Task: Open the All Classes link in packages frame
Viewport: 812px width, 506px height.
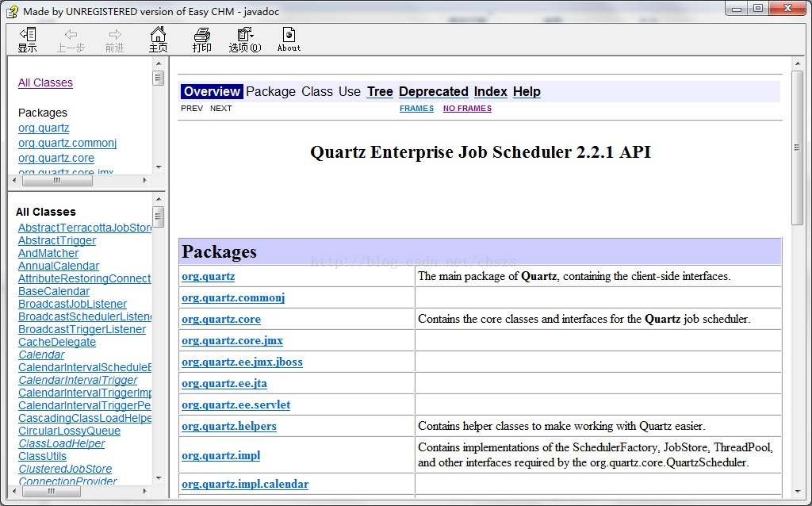Action: 45,82
